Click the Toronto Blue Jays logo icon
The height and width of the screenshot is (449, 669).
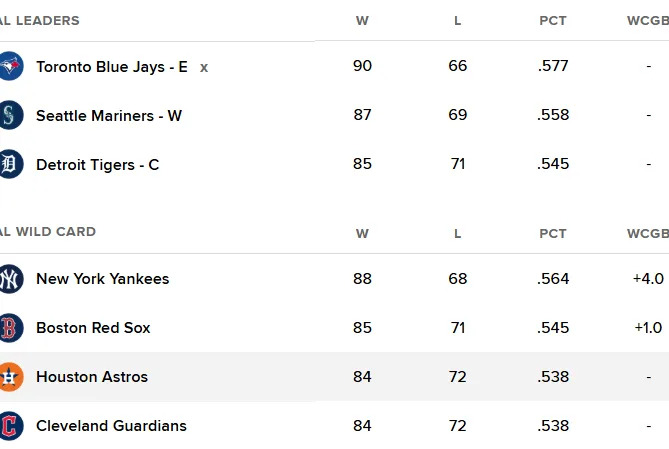10,67
